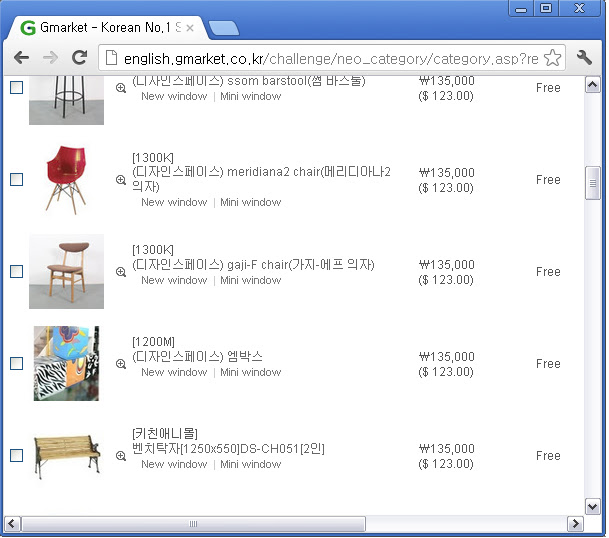The height and width of the screenshot is (538, 609).
Task: Select checkbox next to the bench listing
Action: 16,455
